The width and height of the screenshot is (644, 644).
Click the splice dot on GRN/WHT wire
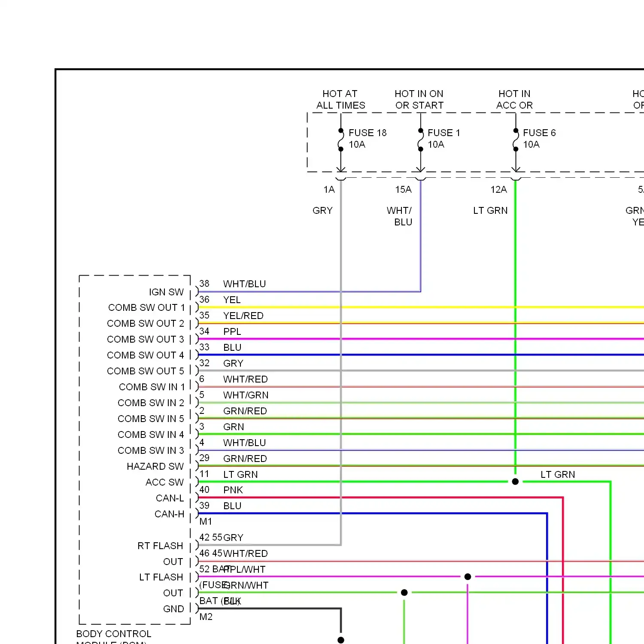[x=404, y=593]
